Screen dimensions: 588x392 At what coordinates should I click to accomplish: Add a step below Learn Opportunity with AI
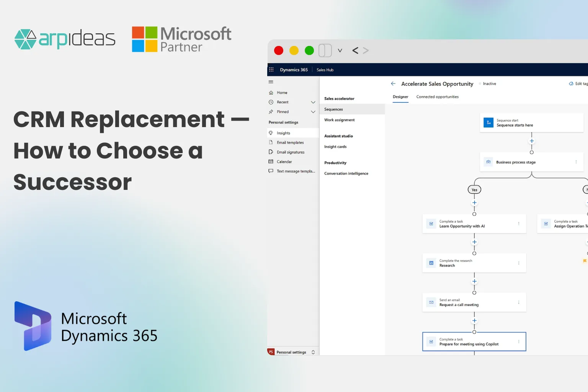click(x=474, y=242)
